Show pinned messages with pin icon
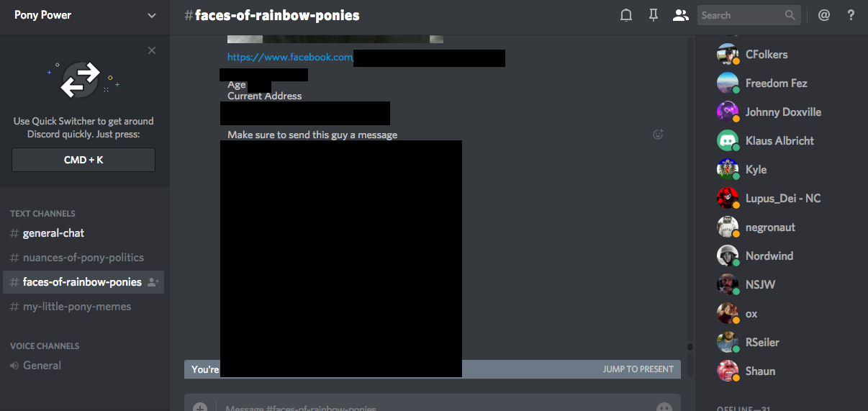The image size is (868, 411). (654, 15)
